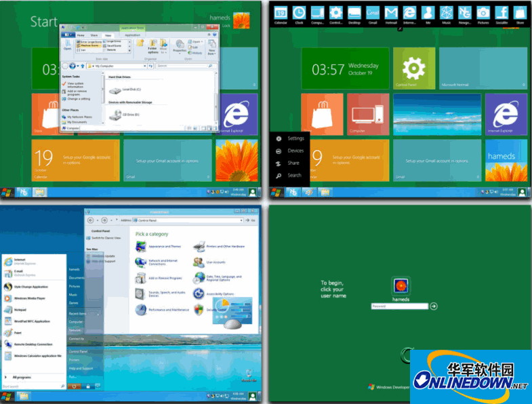Open the red Computer tile
Image resolution: width=532 pixels, height=404 pixels.
(x=368, y=115)
